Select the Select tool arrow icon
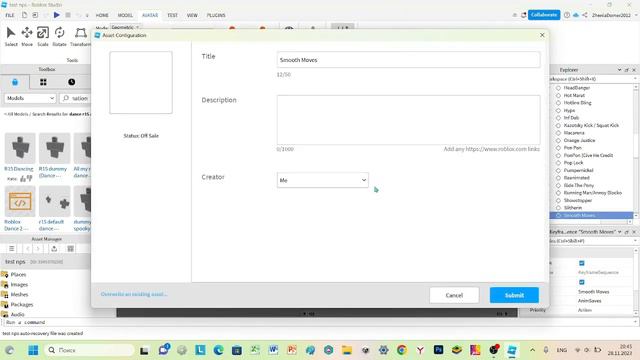Image resolution: width=640 pixels, height=360 pixels. coord(11,33)
